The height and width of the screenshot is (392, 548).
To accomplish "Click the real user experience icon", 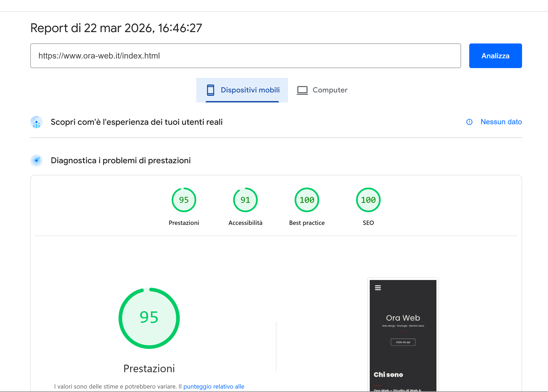I will [36, 122].
